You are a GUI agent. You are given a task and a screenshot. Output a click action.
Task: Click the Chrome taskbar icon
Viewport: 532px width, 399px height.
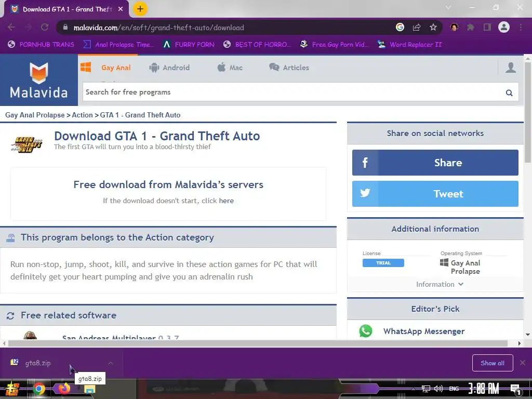coord(38,389)
